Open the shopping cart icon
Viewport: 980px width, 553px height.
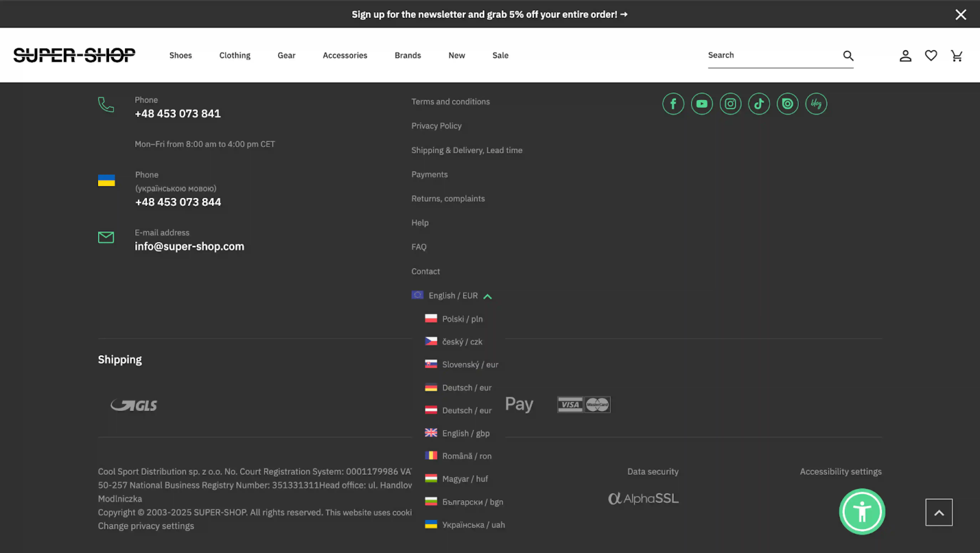(956, 56)
